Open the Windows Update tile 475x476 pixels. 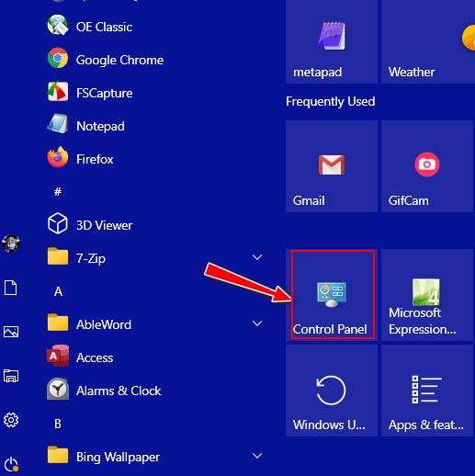click(332, 391)
